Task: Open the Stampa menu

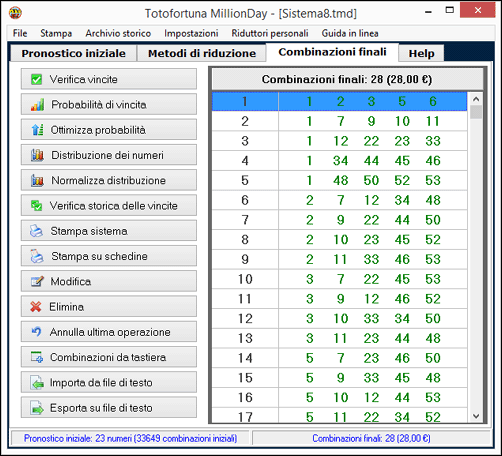Action: point(56,33)
